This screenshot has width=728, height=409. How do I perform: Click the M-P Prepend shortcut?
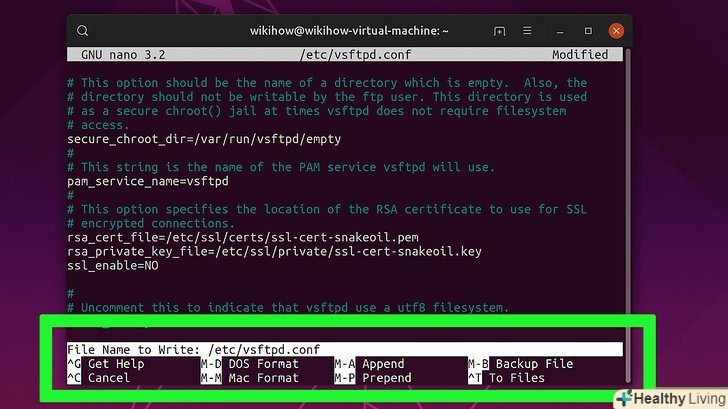(x=373, y=377)
